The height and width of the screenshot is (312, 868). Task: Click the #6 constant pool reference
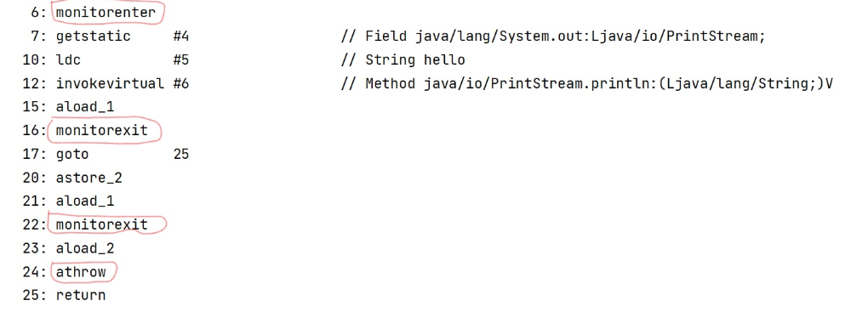(181, 83)
